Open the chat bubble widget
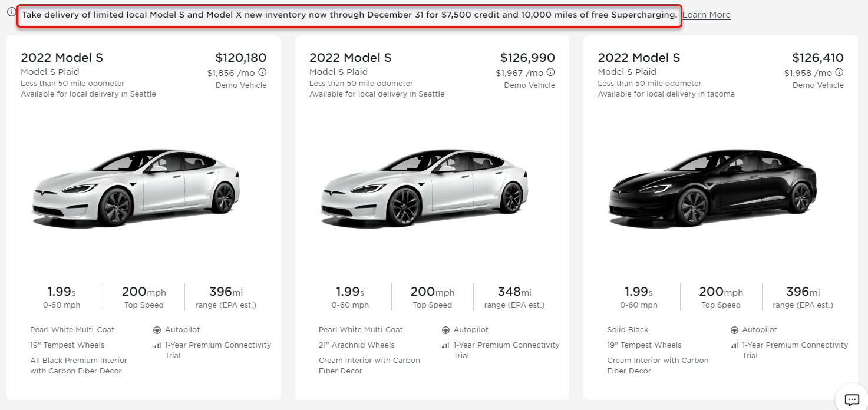Viewport: 868px width, 410px height. (x=852, y=399)
